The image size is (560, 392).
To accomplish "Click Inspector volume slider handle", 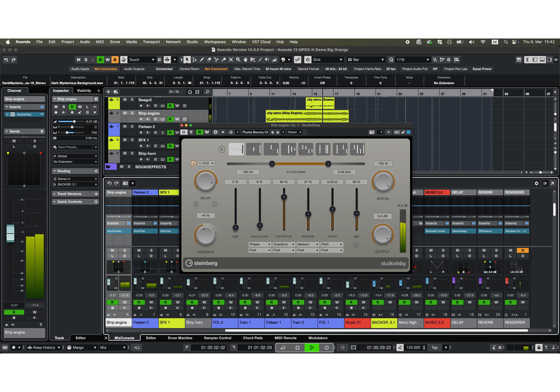I will pos(74,121).
